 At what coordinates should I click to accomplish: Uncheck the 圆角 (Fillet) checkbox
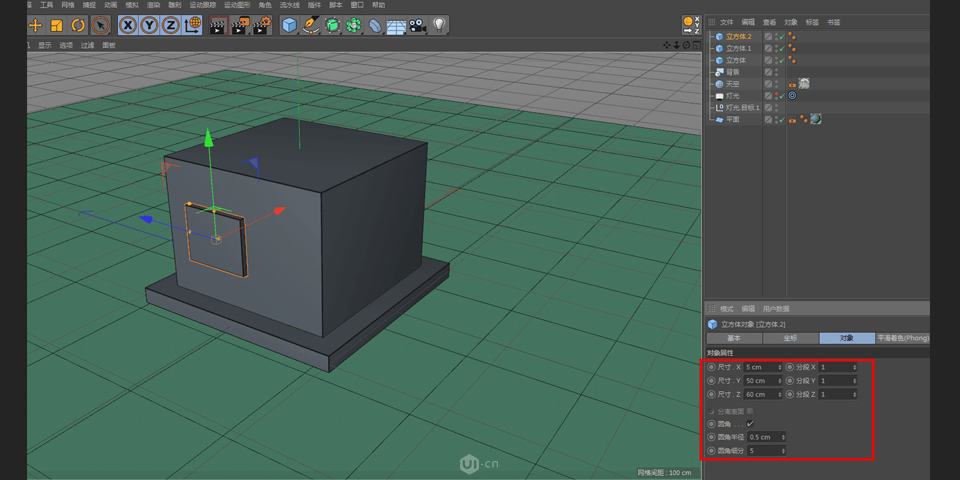pyautogui.click(x=750, y=423)
